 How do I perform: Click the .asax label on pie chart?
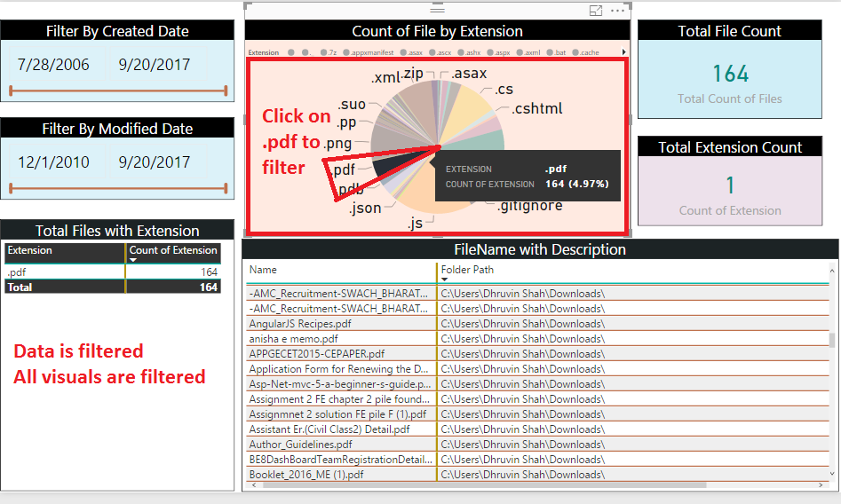(469, 73)
